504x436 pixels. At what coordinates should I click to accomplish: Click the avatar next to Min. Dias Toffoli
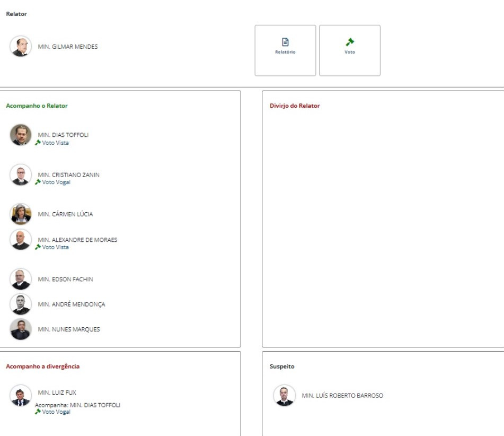tap(21, 135)
